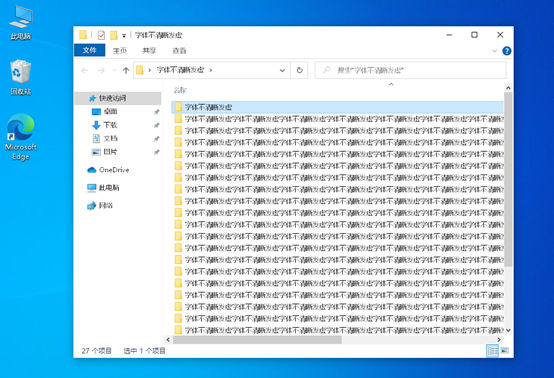
Task: Open Microsoft Edge desktop shortcut
Action: click(20, 137)
